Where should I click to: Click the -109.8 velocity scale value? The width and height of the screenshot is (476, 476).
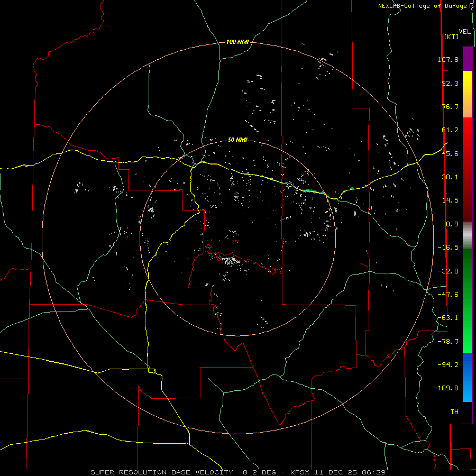(x=446, y=388)
